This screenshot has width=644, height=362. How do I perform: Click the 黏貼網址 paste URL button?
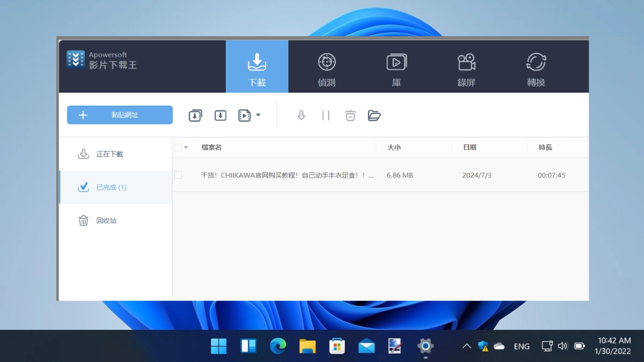(120, 115)
